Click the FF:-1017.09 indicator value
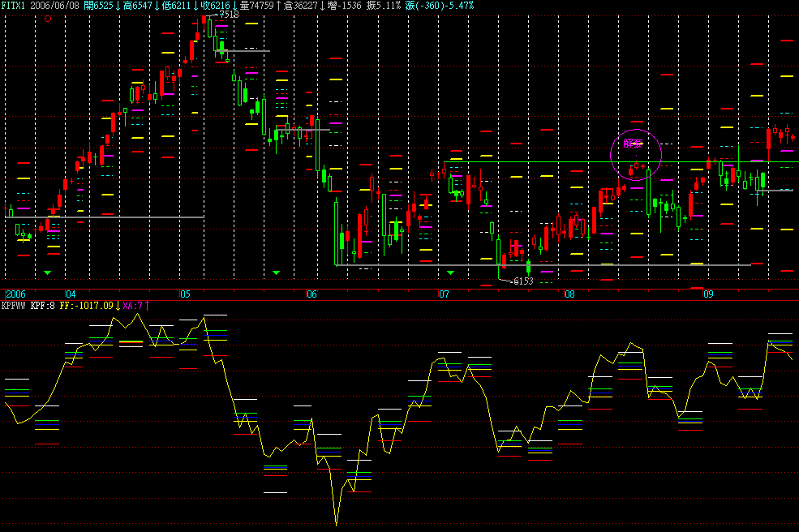 click(87, 306)
